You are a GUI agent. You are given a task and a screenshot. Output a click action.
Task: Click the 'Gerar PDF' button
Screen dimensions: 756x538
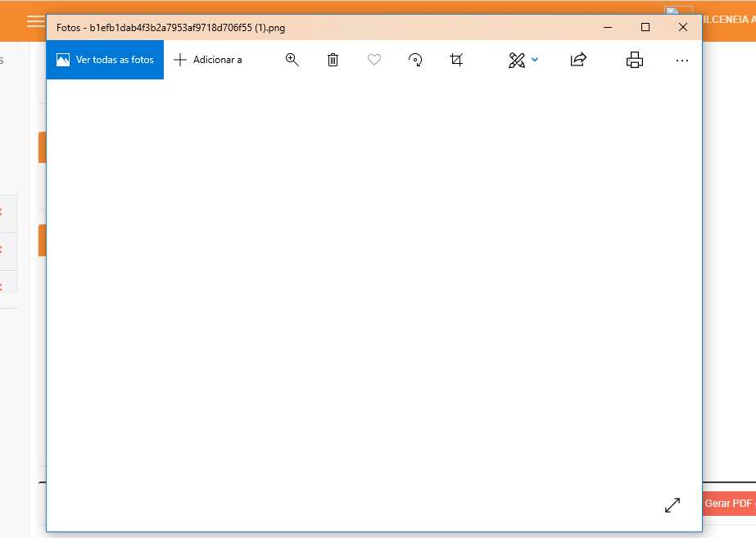729,503
